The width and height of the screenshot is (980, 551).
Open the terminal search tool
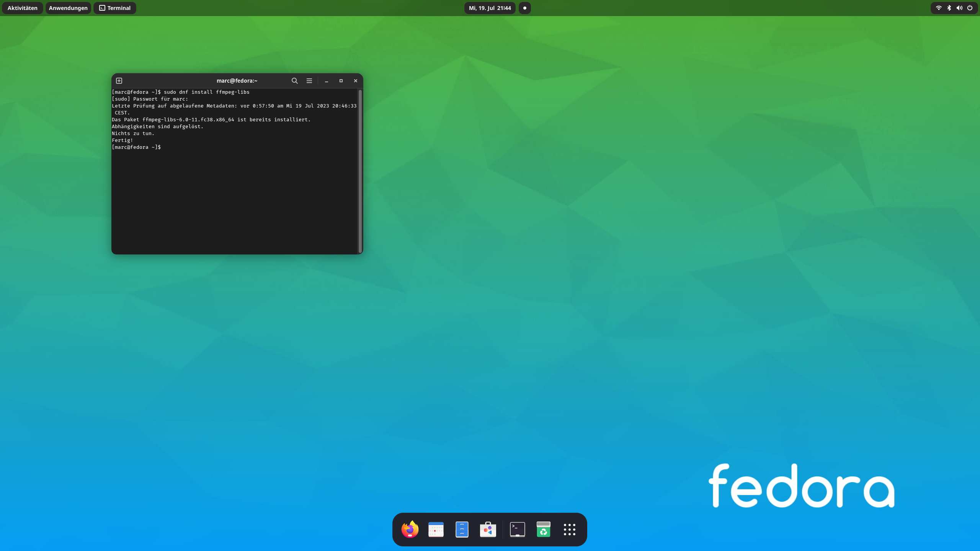[x=294, y=81]
